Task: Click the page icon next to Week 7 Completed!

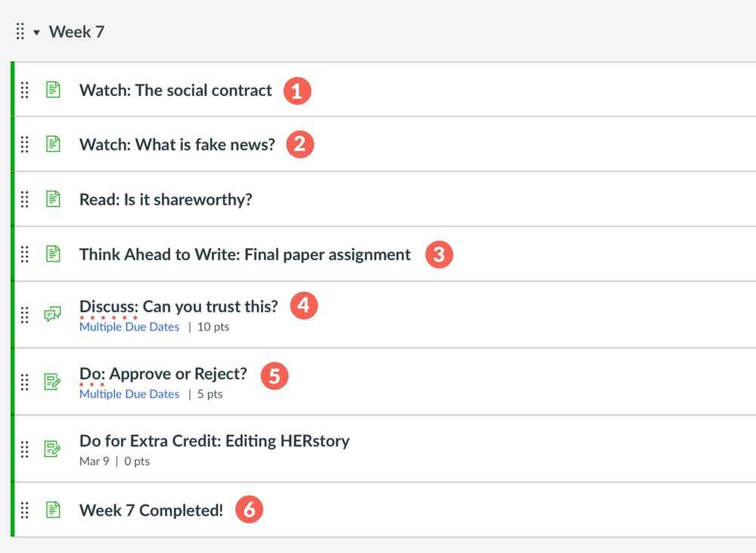Action: click(x=52, y=510)
